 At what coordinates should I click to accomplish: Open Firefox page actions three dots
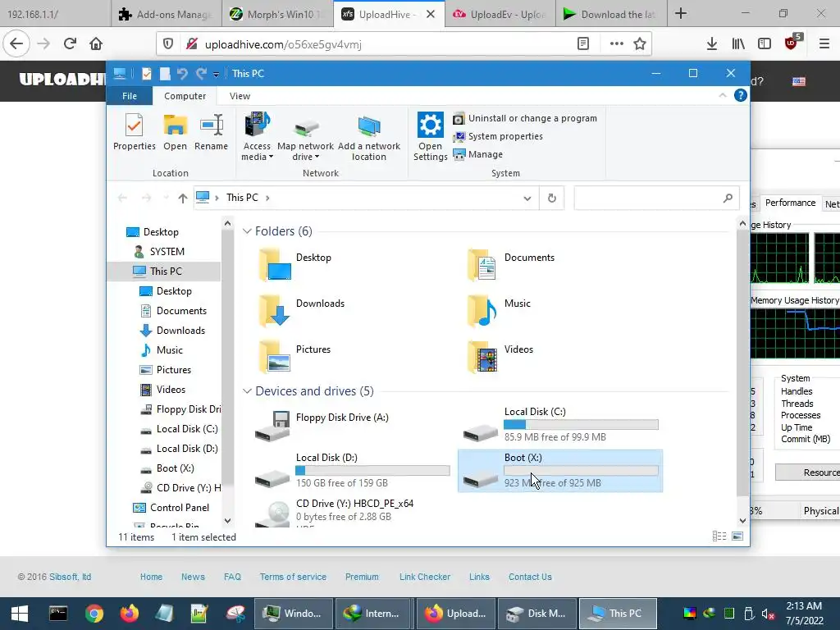(x=617, y=44)
